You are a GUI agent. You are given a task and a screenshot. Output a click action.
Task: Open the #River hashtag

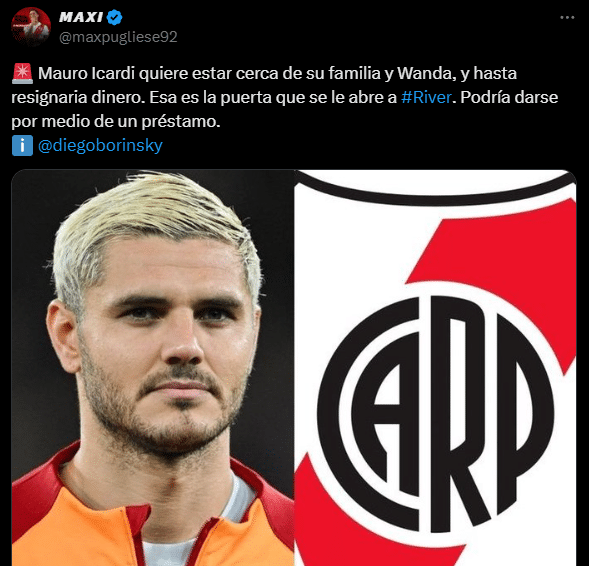pos(426,97)
